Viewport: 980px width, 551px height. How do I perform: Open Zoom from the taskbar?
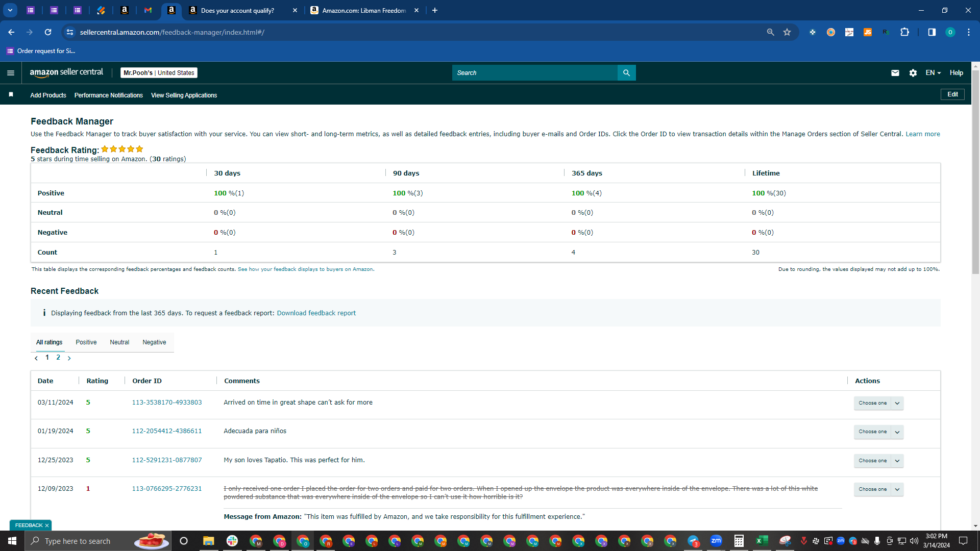point(716,541)
